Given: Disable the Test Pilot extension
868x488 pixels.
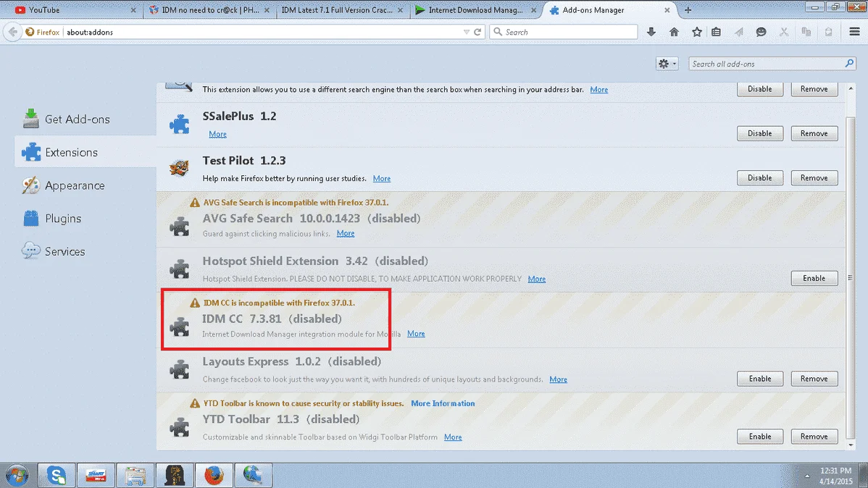Looking at the screenshot, I should (x=760, y=177).
